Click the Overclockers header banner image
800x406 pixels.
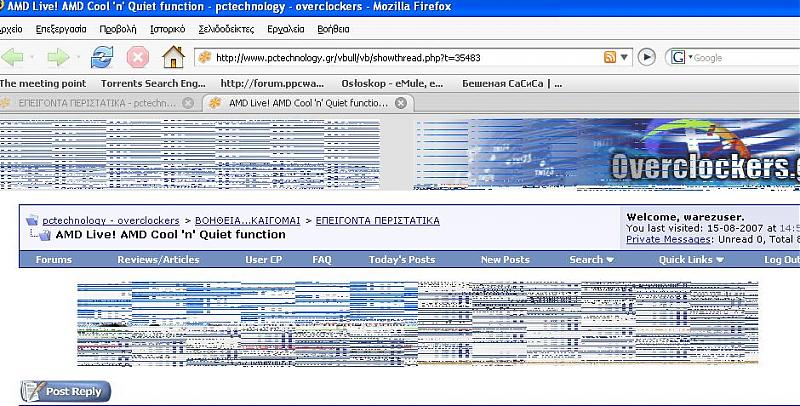(607, 155)
